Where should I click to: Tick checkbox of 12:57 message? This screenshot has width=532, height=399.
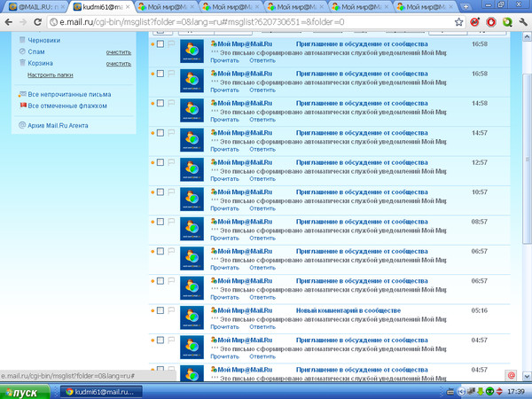pos(160,162)
